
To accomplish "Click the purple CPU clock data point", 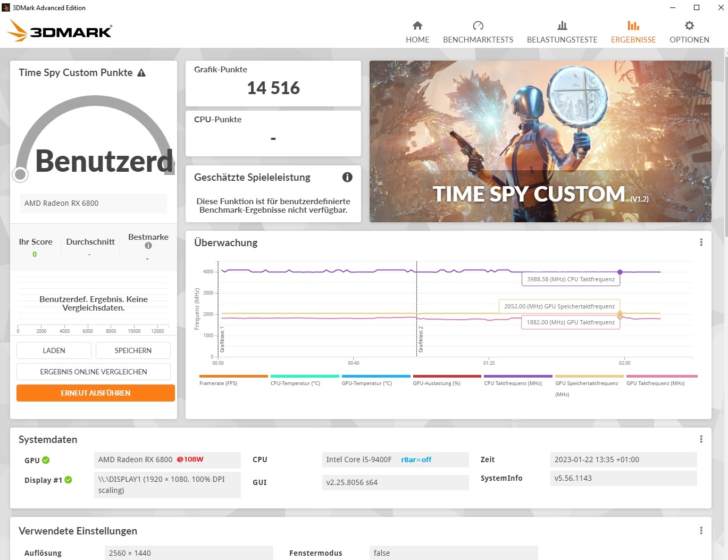I will [x=620, y=272].
